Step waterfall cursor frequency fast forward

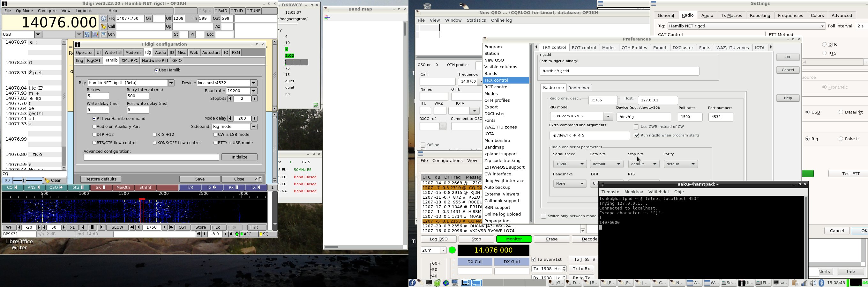click(171, 227)
